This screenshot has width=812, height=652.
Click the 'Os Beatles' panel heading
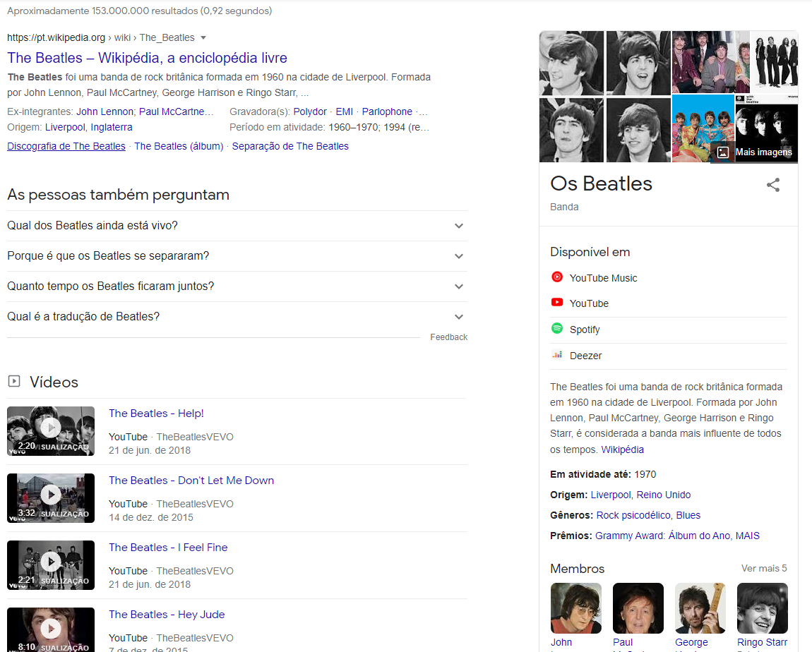(x=601, y=183)
